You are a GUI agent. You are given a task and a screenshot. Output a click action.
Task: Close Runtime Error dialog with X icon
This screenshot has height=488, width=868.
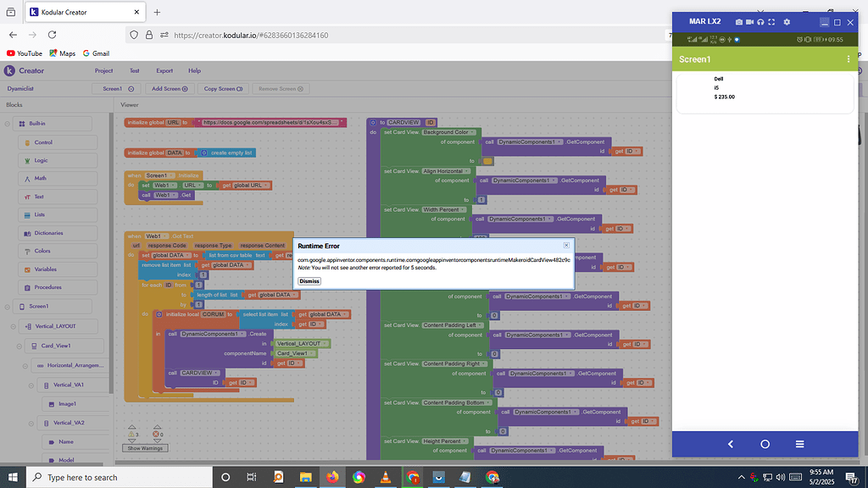click(x=566, y=245)
